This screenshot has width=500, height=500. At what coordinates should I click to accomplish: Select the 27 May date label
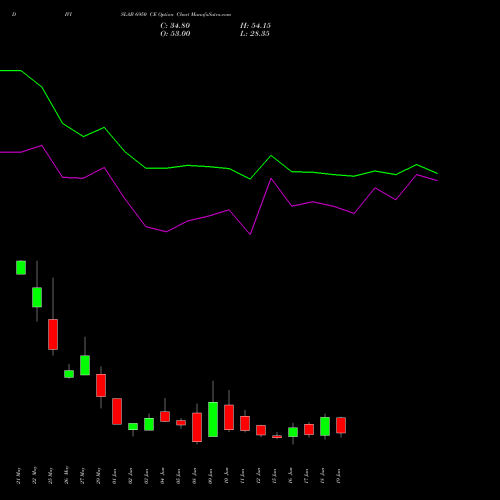click(x=83, y=476)
